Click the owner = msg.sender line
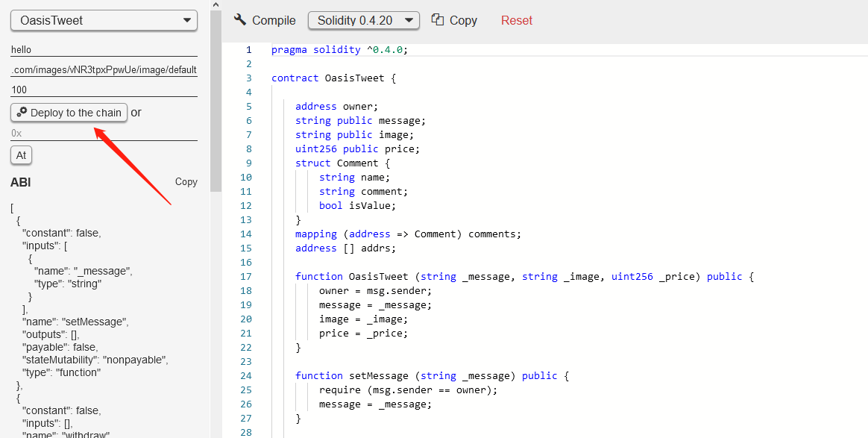 (375, 291)
